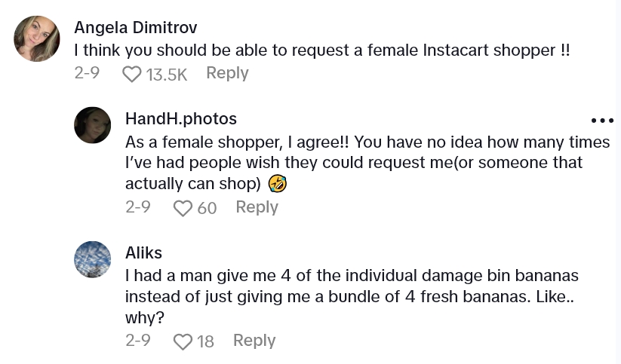View the HandH.photos avatar

[92, 125]
